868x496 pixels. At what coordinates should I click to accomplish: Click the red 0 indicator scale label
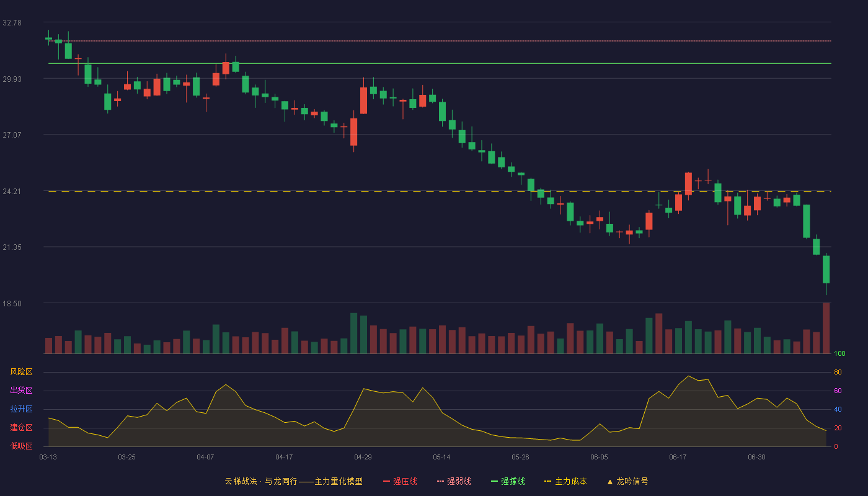(836, 446)
